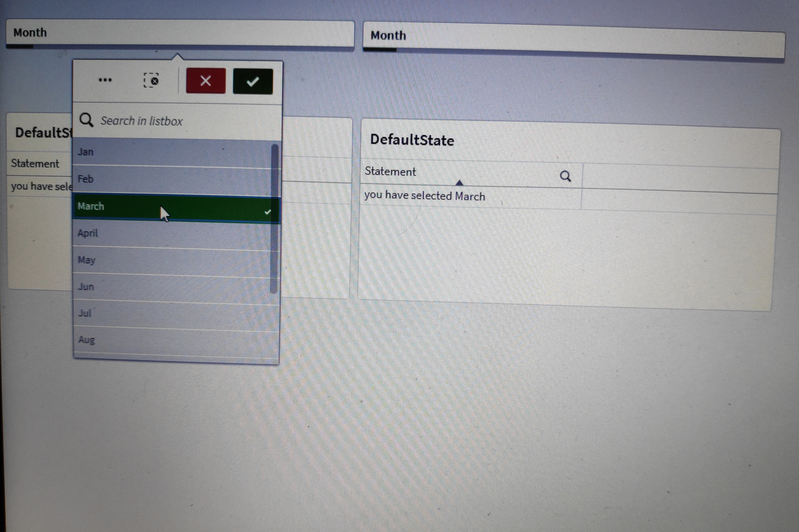Click the left table Statement header

click(x=35, y=163)
